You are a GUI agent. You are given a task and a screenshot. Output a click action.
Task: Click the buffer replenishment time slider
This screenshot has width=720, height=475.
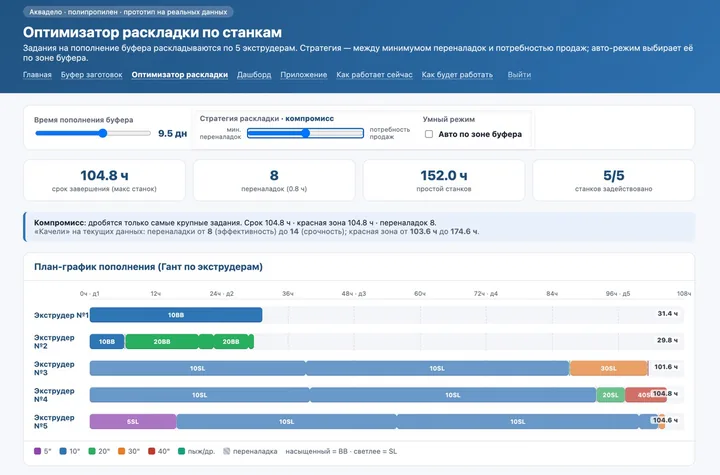[x=93, y=133]
